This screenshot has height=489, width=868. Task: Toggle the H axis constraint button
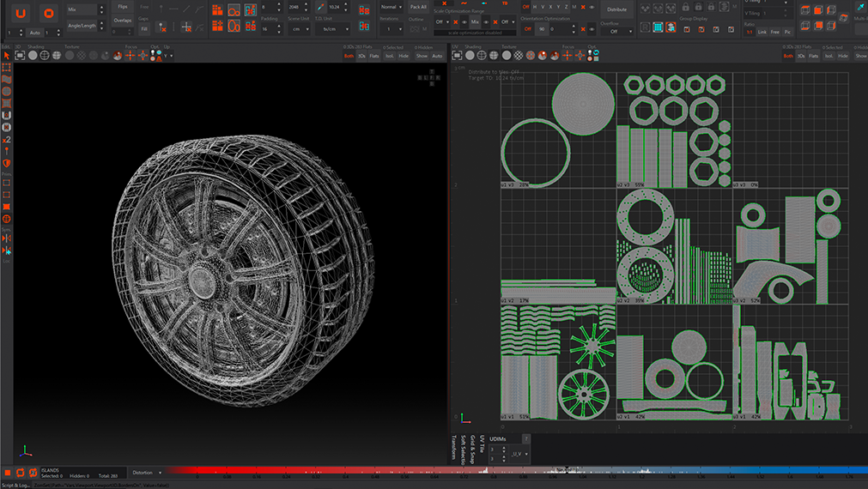535,7
